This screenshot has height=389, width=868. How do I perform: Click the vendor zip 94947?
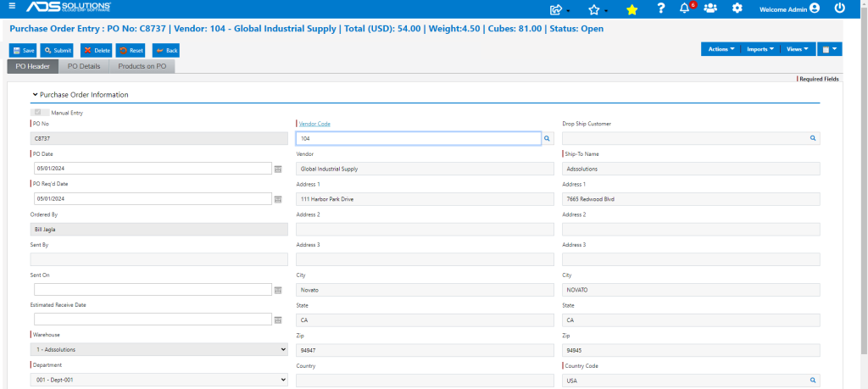426,350
